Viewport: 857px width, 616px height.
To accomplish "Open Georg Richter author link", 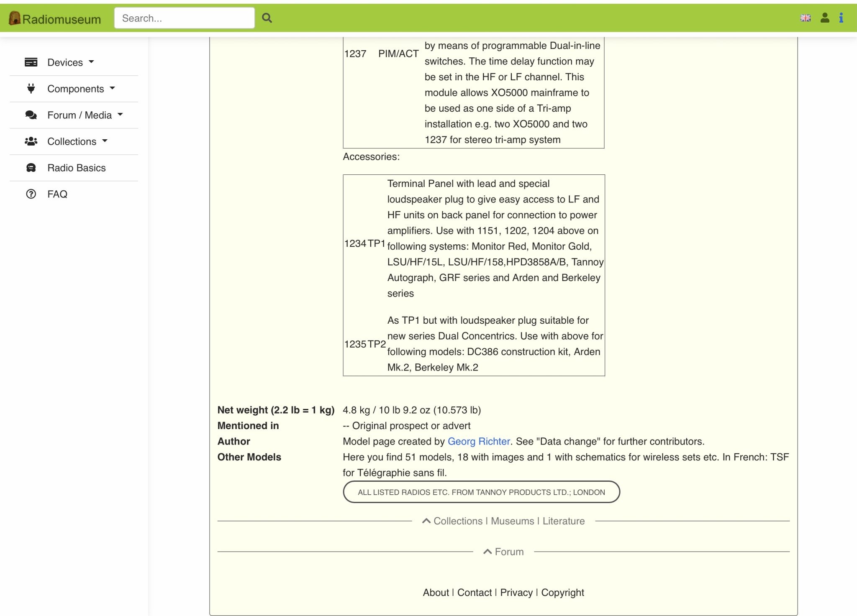I will tap(479, 441).
